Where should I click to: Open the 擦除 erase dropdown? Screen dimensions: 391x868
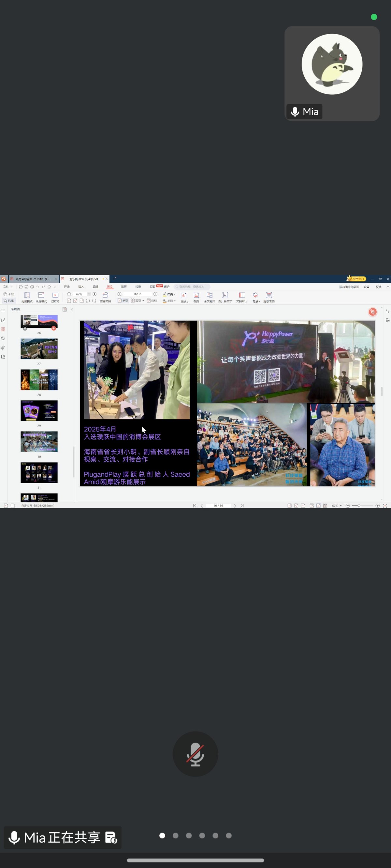point(184,297)
